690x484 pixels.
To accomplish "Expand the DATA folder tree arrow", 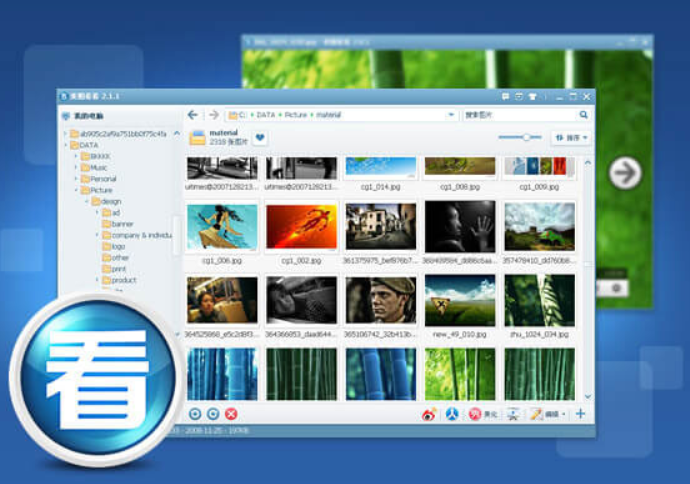I will coord(66,145).
